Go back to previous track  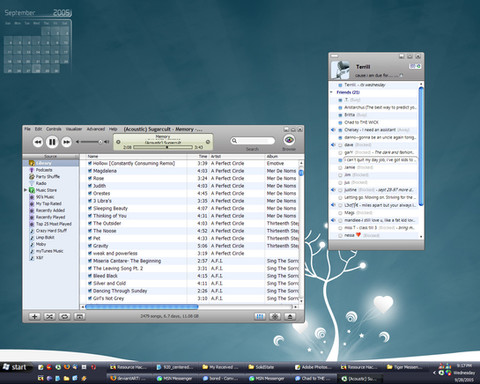38,142
